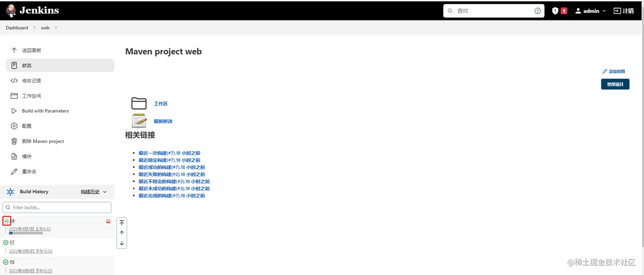Click the red notification badge showing 1
The height and width of the screenshot is (275, 644).
564,11
